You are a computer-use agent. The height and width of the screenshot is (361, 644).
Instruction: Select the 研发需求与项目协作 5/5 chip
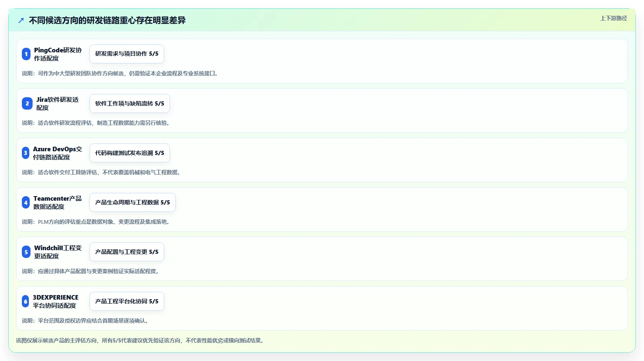(x=127, y=54)
